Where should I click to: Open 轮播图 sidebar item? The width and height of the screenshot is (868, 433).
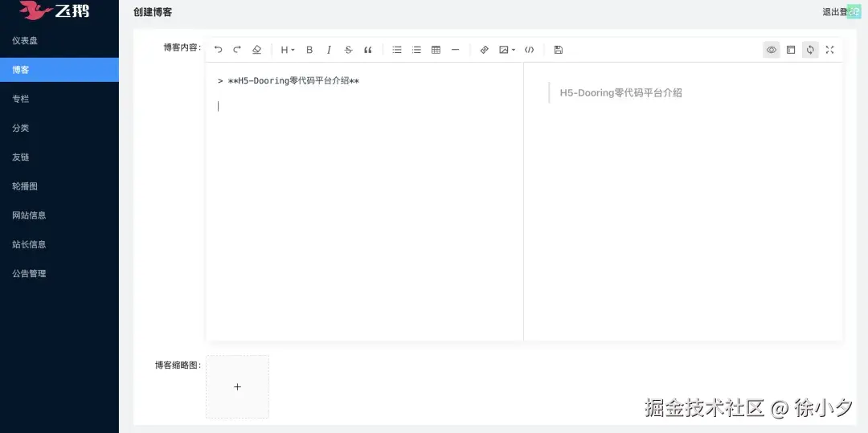pyautogui.click(x=59, y=186)
